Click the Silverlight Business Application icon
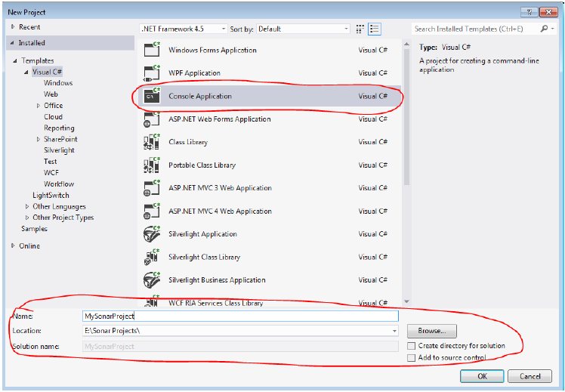The width and height of the screenshot is (565, 392). pos(152,280)
